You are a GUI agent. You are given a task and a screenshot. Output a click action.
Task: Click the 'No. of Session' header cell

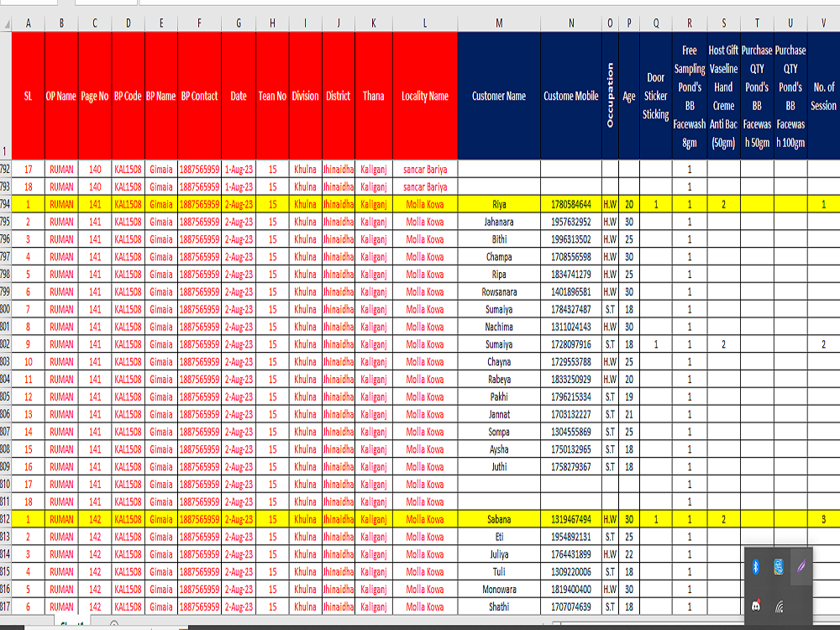click(823, 96)
